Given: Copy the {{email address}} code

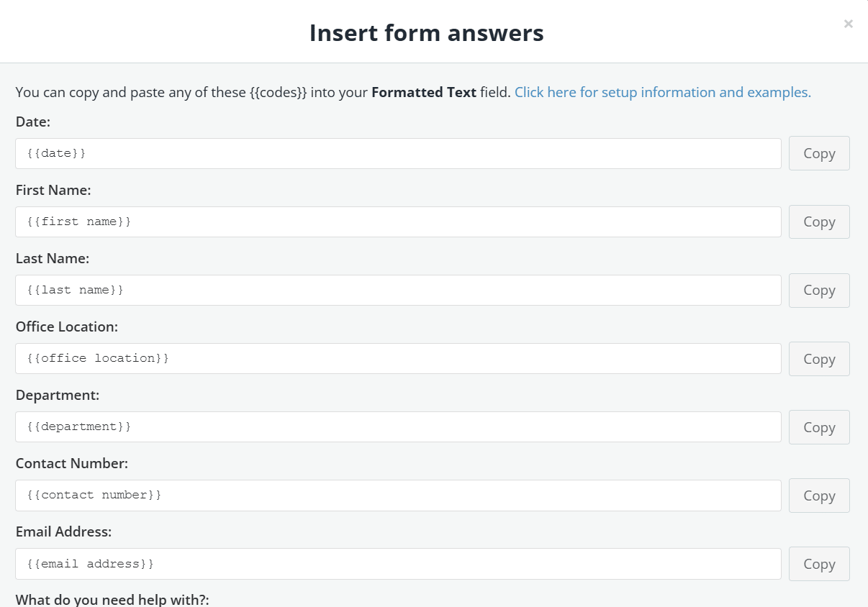Looking at the screenshot, I should coord(818,563).
